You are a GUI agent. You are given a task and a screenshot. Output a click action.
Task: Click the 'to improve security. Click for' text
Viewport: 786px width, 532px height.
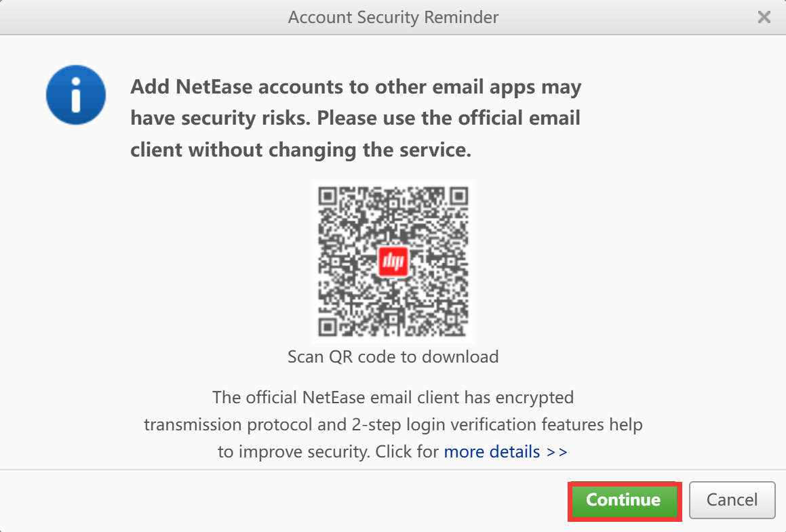pyautogui.click(x=328, y=452)
